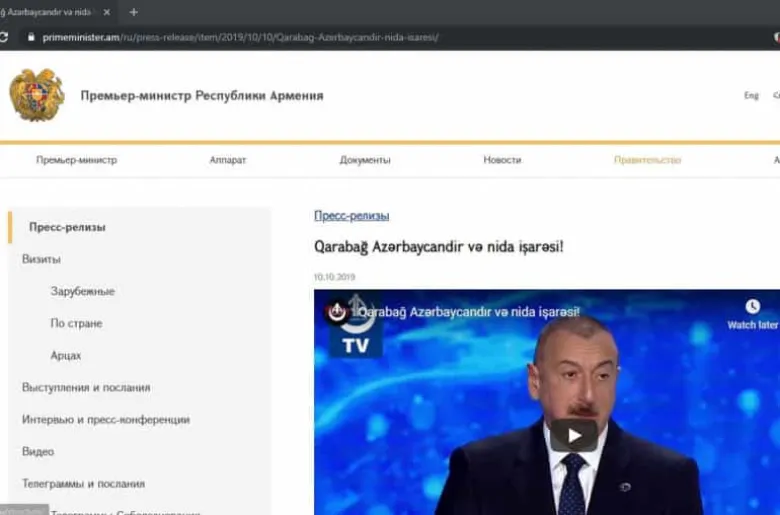Select Визиты in the sidebar
Image resolution: width=780 pixels, height=515 pixels.
pyautogui.click(x=42, y=259)
